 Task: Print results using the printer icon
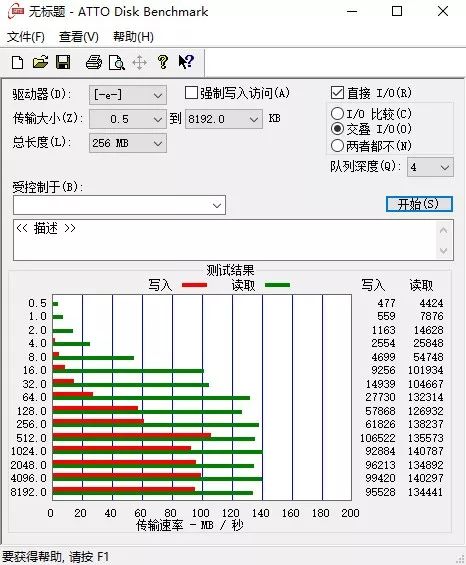[x=94, y=62]
